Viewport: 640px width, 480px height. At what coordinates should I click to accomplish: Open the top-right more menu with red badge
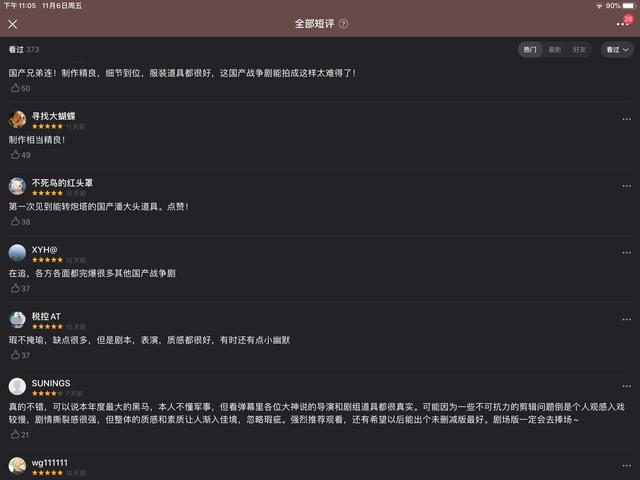pos(622,24)
